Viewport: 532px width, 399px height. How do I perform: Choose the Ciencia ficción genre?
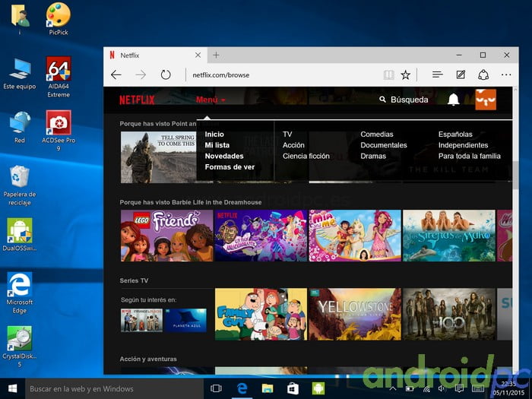click(306, 156)
